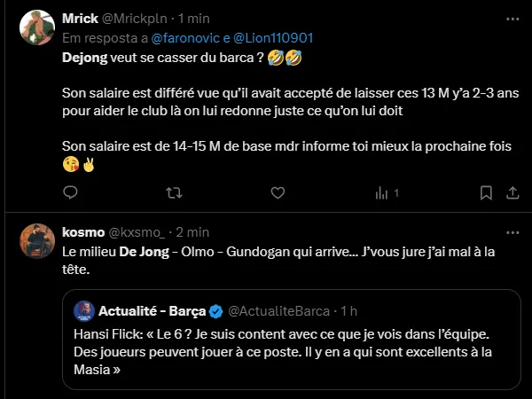Click the Actualité - Barça quoted avatar
532x399 pixels.
pos(84,311)
